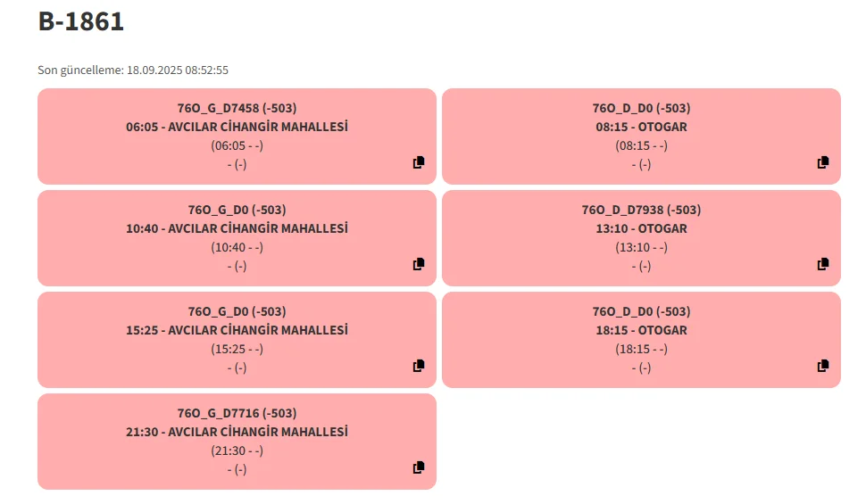
Task: Copy the 13:10 Otogar trip details
Action: click(823, 264)
